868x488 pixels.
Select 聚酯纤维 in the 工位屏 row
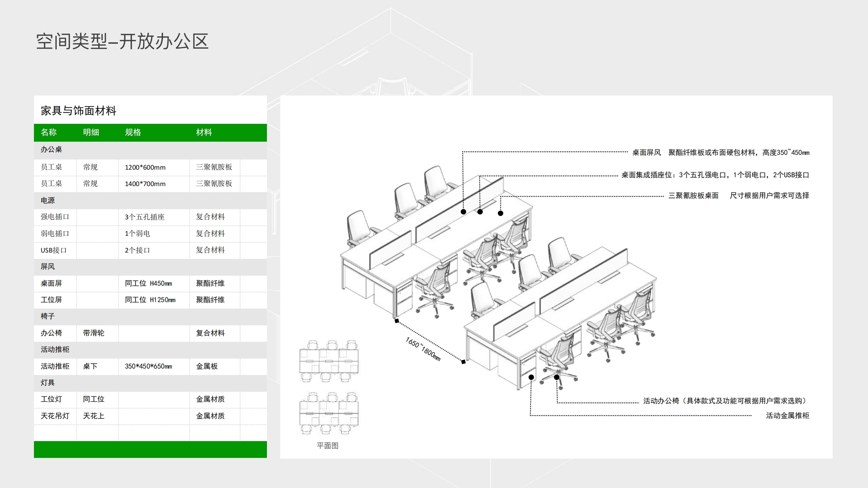(x=210, y=300)
